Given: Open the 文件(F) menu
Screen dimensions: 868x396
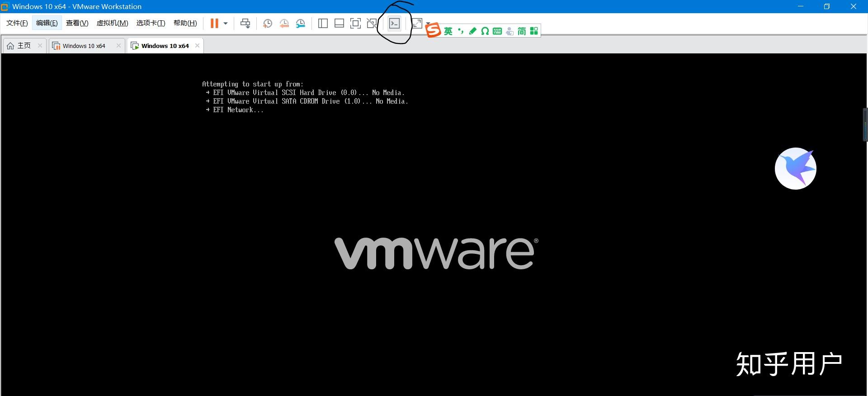Looking at the screenshot, I should 17,23.
